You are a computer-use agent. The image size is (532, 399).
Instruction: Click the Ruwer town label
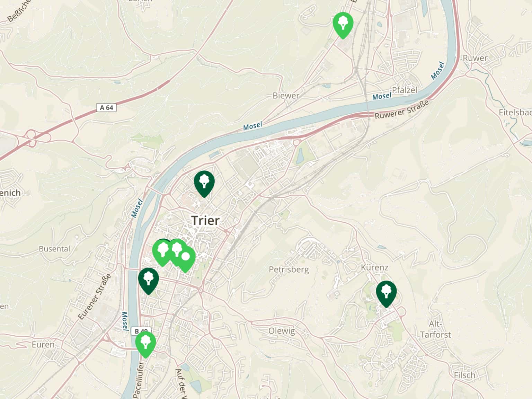click(x=475, y=58)
